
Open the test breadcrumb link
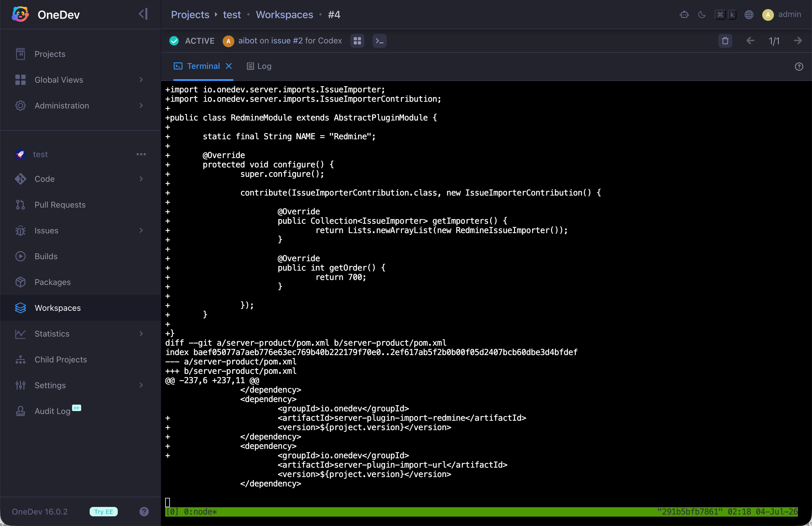(x=232, y=15)
